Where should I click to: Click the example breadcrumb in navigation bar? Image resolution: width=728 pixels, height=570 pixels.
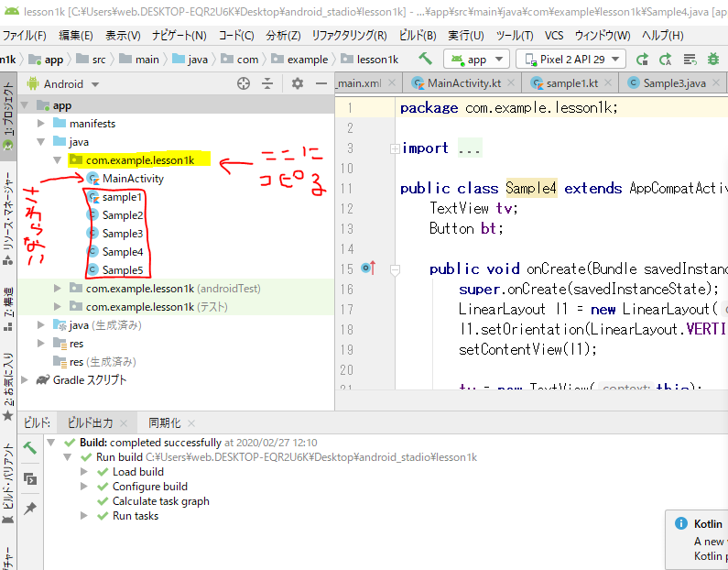pos(300,60)
